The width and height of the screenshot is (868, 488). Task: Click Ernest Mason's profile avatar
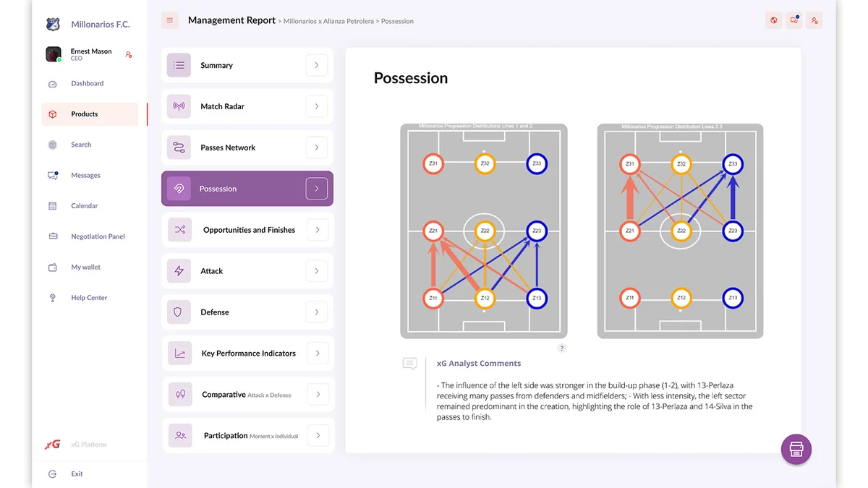(53, 54)
